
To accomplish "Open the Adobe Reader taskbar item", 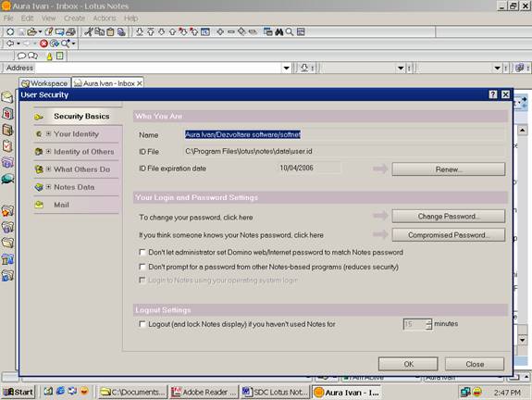I will pos(204,393).
